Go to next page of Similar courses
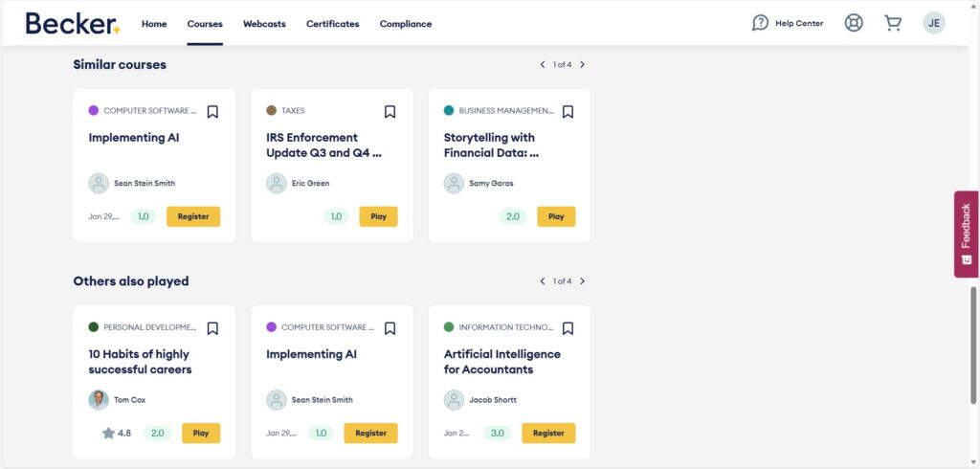 click(582, 65)
